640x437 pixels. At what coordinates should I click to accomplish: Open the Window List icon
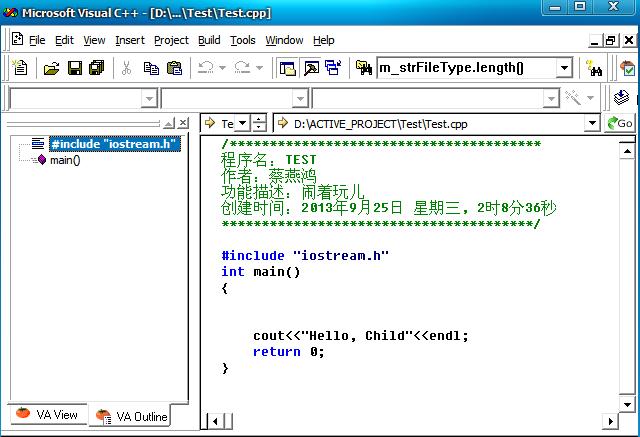coord(333,68)
